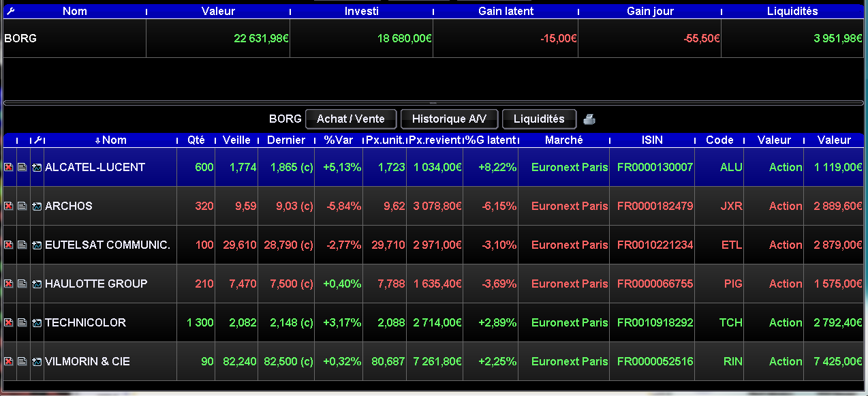Image resolution: width=868 pixels, height=396 pixels.
Task: Sort by the Qté column header
Action: pyautogui.click(x=196, y=140)
